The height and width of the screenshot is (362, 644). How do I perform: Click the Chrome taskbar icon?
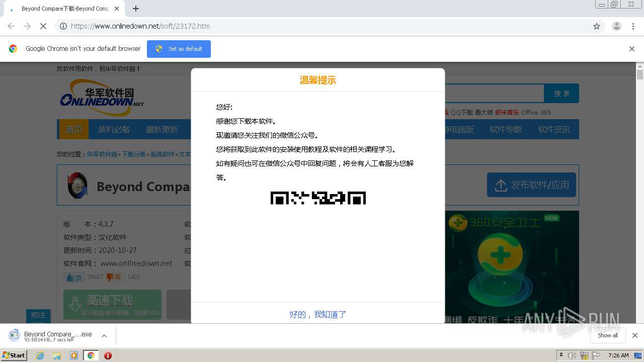[x=91, y=355]
